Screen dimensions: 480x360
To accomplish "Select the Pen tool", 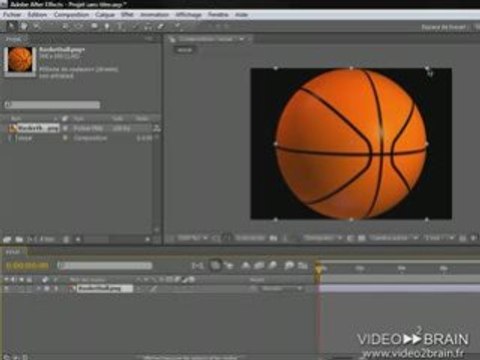I will tap(107, 26).
